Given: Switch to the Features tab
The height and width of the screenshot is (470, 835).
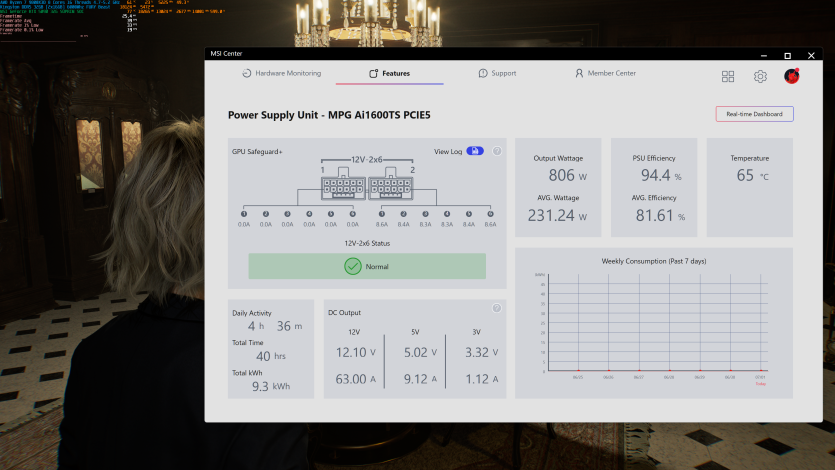Looking at the screenshot, I should 389,73.
